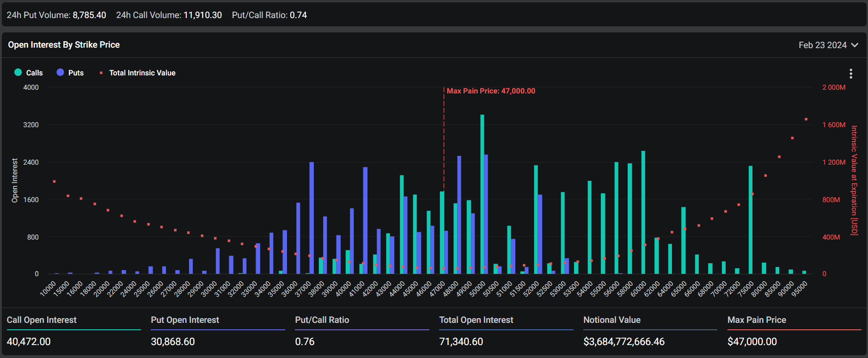Click the Max Pain Price $47,000.00 value

(x=752, y=342)
